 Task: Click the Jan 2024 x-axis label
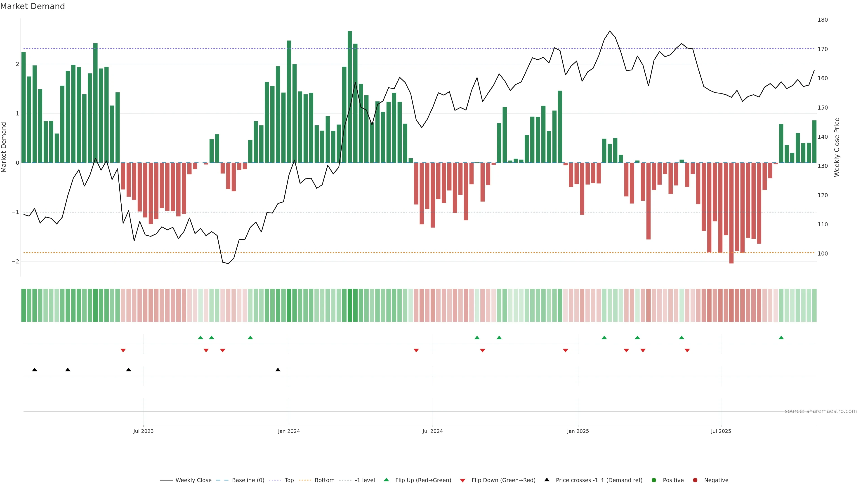point(289,431)
